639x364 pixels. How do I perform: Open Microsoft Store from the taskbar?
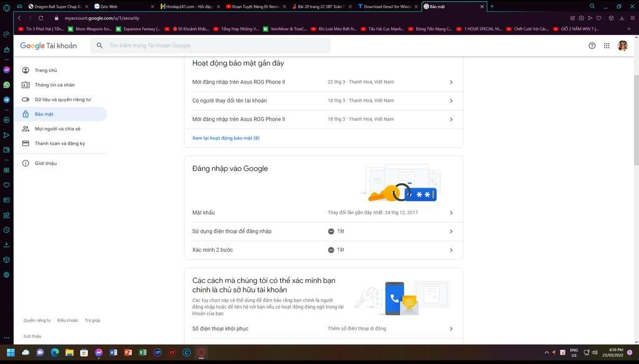coord(84,352)
